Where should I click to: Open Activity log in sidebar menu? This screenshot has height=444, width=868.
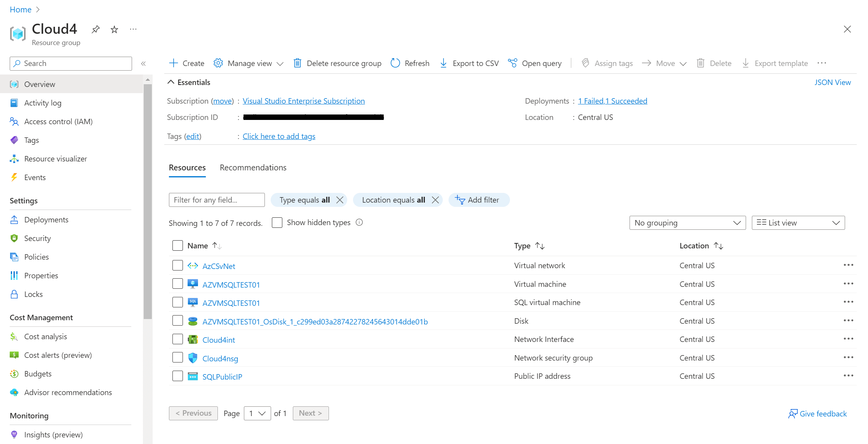click(x=43, y=103)
